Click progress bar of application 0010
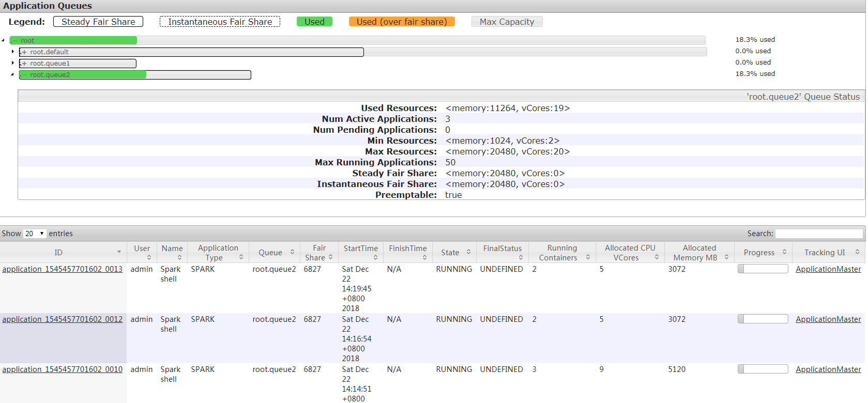The height and width of the screenshot is (403, 868). click(x=763, y=369)
